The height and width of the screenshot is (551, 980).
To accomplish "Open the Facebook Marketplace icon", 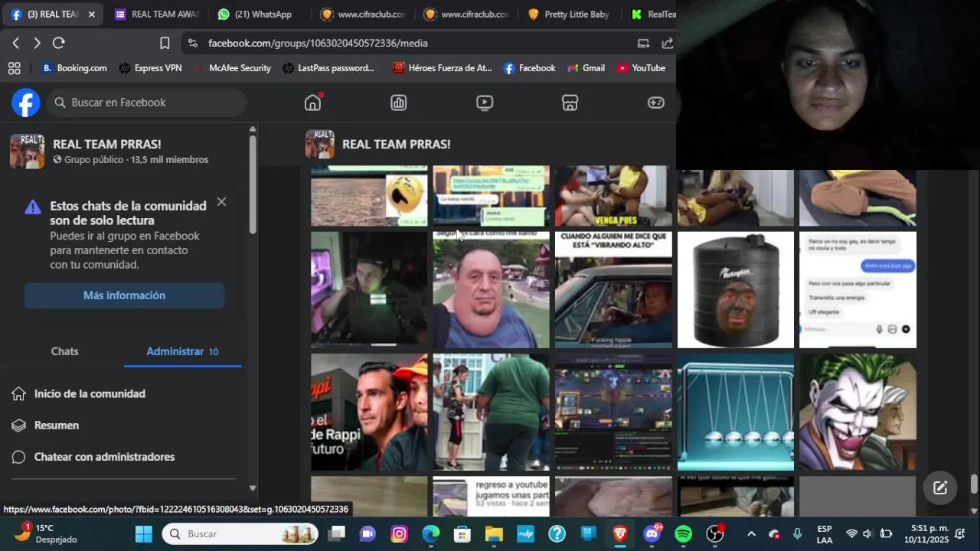I will click(570, 103).
